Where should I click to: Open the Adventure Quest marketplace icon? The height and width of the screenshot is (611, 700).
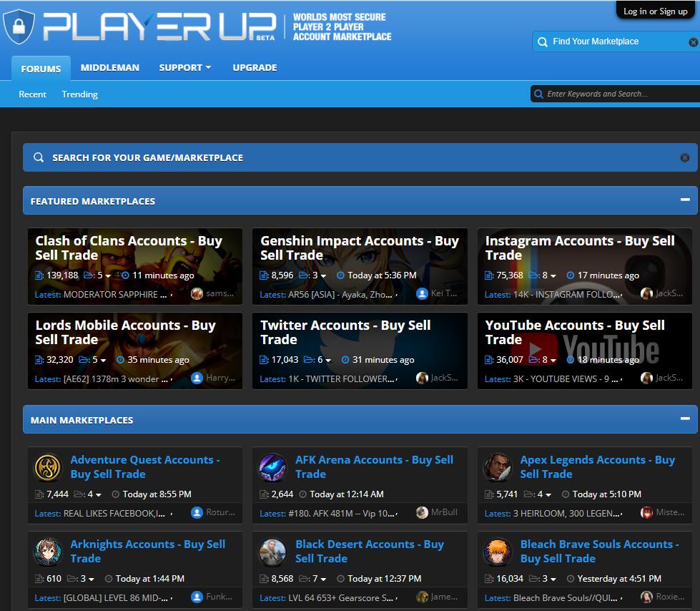coord(49,467)
